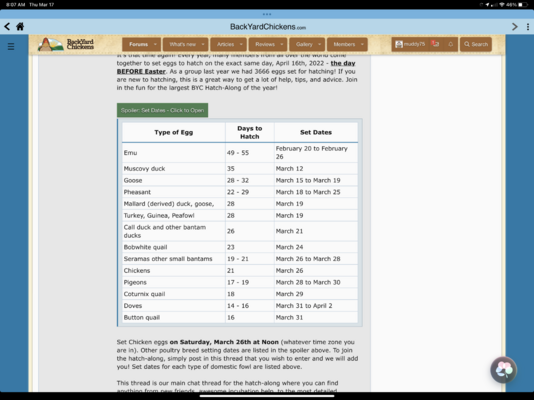Expand the Reviews dropdown arrow

tap(282, 44)
